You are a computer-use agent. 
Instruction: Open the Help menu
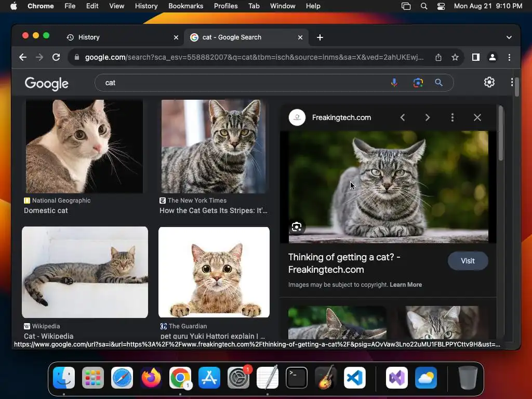tap(313, 6)
